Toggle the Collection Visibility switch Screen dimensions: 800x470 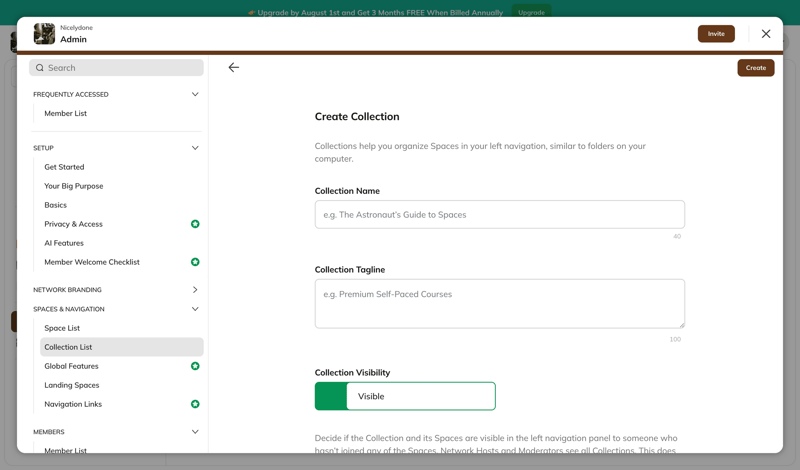[x=405, y=396]
